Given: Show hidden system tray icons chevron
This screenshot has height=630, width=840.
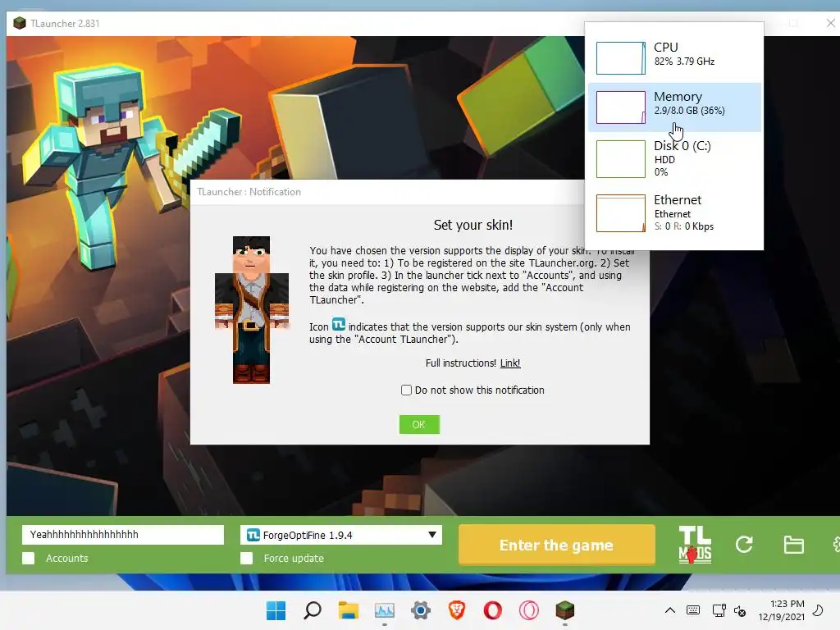Looking at the screenshot, I should [x=669, y=610].
